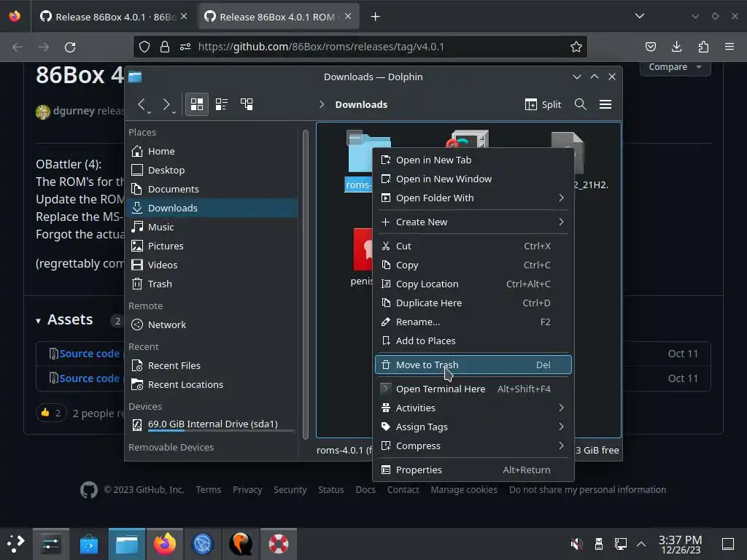Open Home in Places sidebar
This screenshot has width=747, height=560.
click(212, 151)
